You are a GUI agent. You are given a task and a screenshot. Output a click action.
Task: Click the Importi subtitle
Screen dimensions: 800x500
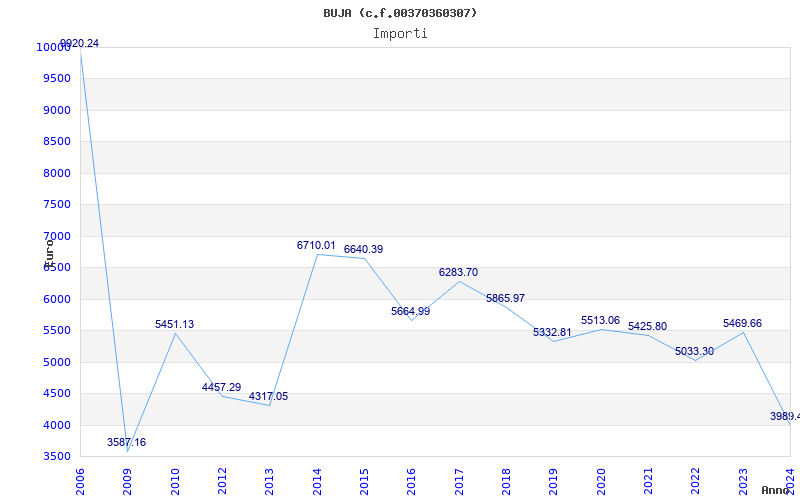click(x=400, y=34)
